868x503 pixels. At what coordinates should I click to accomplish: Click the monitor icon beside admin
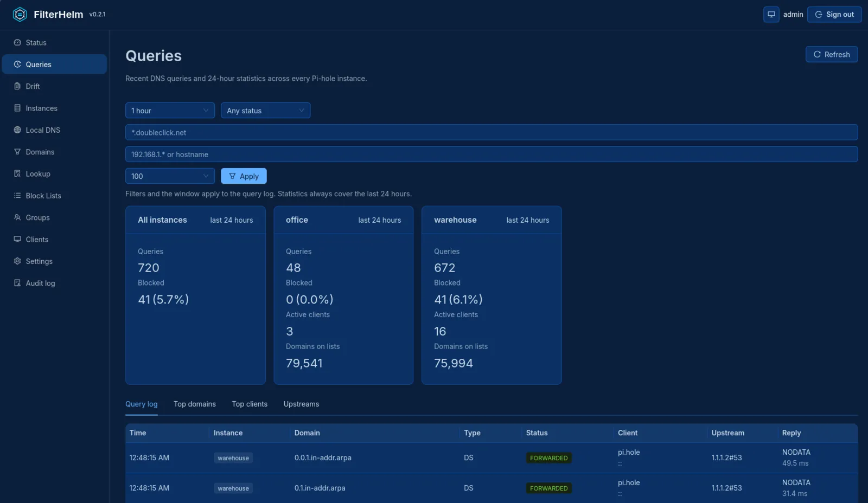pyautogui.click(x=771, y=15)
